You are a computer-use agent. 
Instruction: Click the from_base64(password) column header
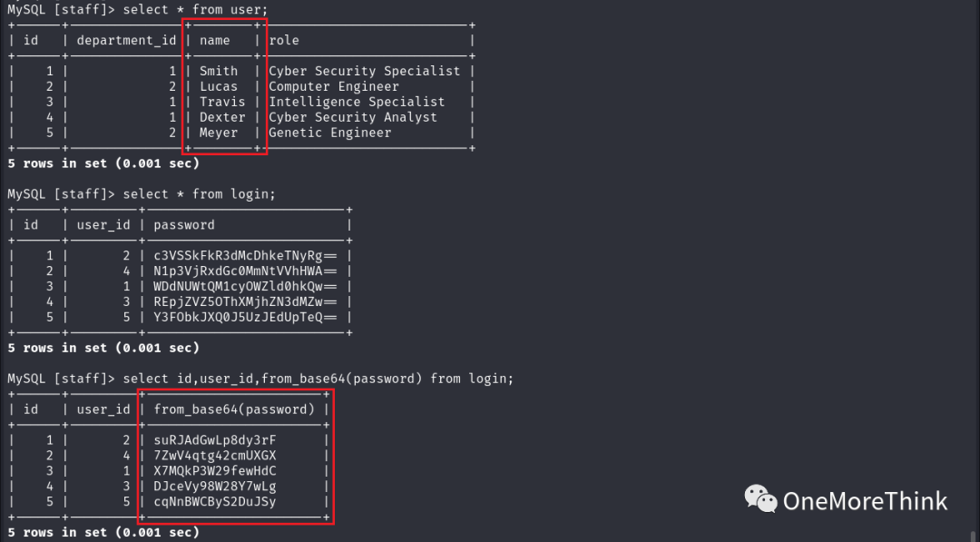point(234,409)
